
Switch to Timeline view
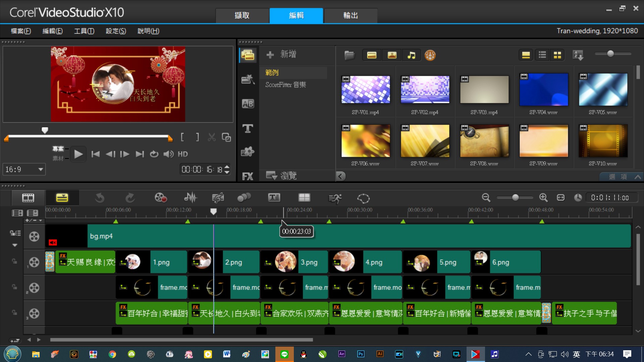point(62,198)
